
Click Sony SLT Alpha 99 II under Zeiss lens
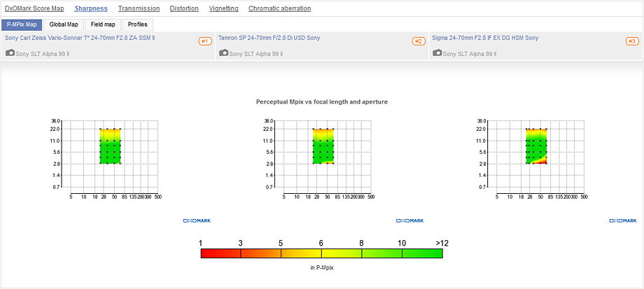[x=42, y=54]
